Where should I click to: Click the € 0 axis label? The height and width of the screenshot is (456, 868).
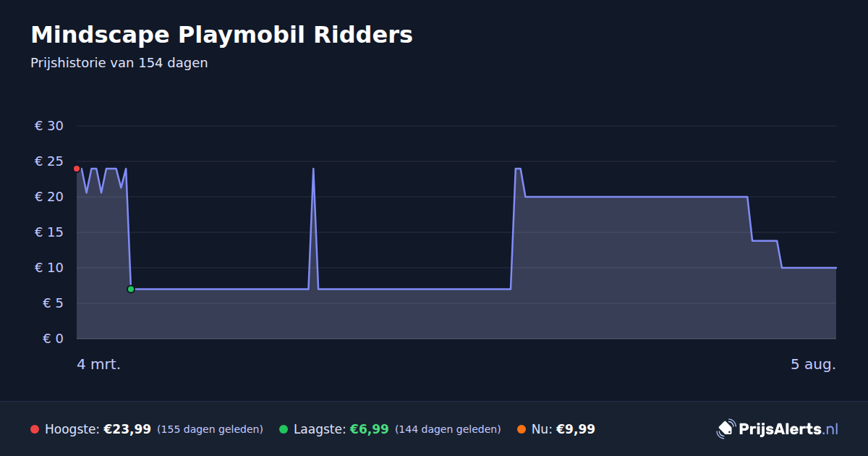click(53, 339)
